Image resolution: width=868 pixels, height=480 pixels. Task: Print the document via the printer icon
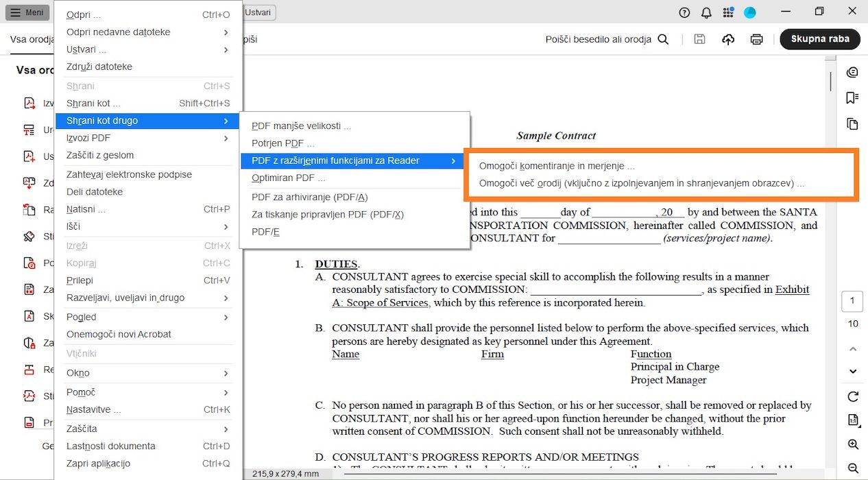[x=756, y=39]
